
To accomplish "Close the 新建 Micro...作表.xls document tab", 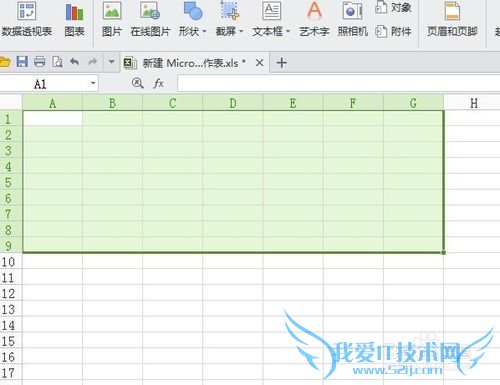I will tap(260, 63).
